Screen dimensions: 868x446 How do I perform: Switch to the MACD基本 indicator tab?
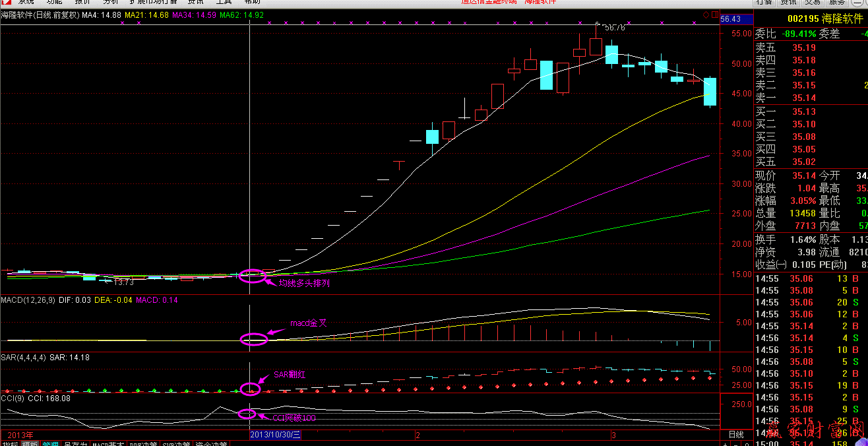pos(108,444)
